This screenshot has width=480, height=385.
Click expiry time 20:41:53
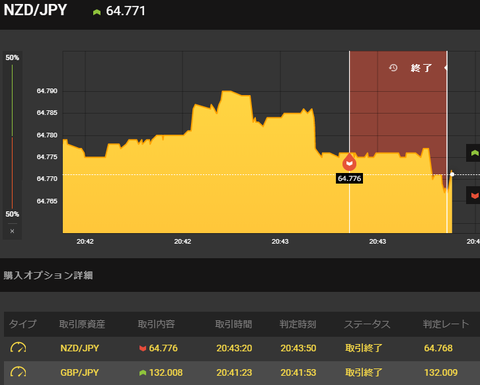point(298,372)
